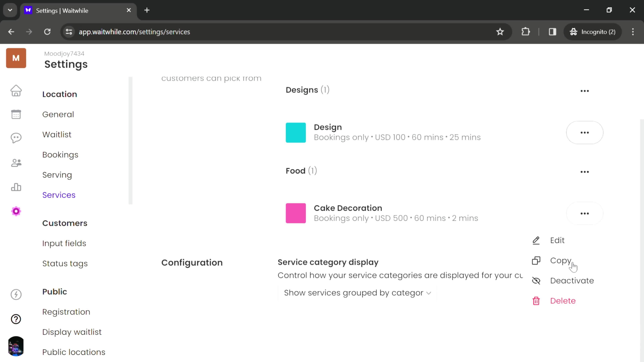Open a new browser tab
644x362 pixels.
click(x=147, y=10)
